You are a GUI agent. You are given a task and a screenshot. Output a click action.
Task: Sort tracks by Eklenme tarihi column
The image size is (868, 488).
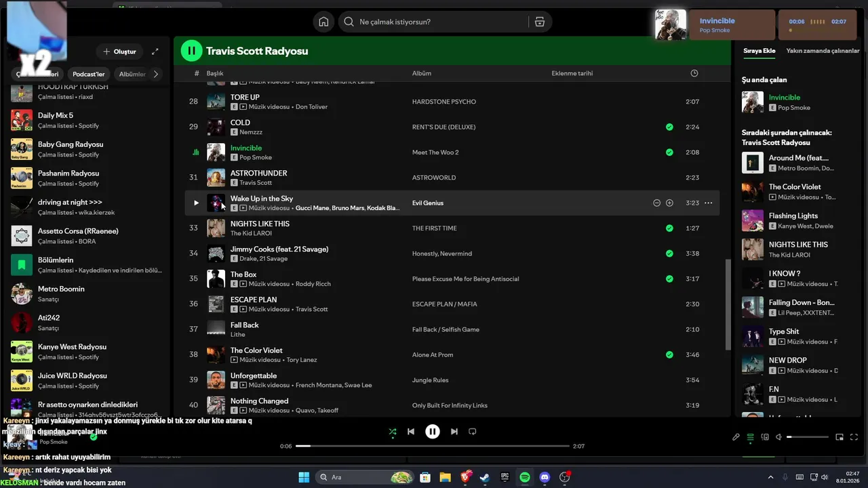click(x=572, y=73)
